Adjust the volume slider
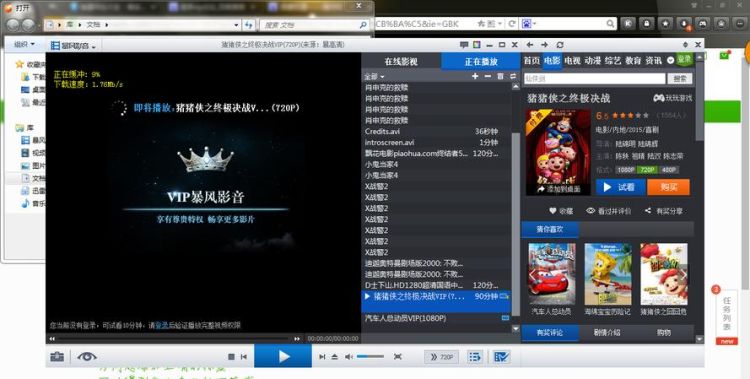 (x=370, y=357)
